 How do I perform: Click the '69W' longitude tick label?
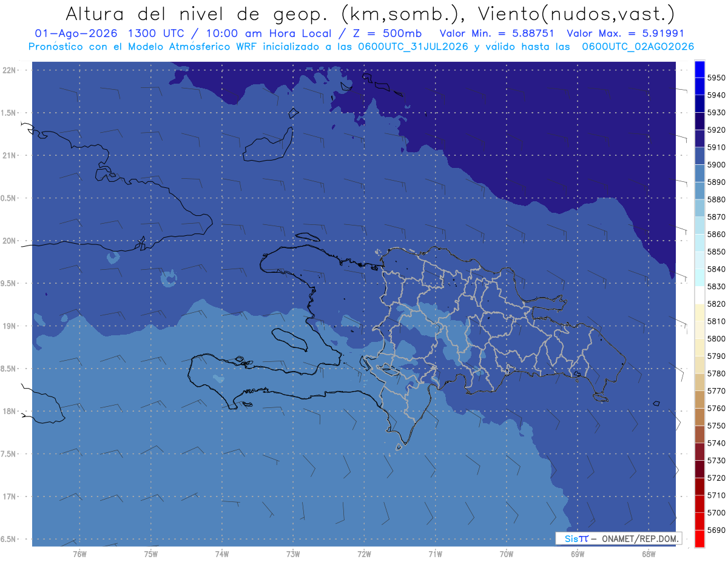click(x=578, y=554)
